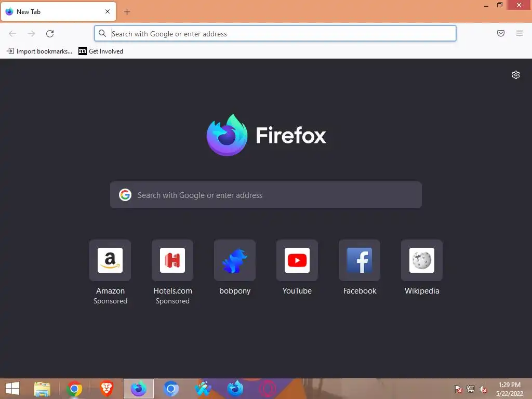Viewport: 532px width, 399px height.
Task: Reload the current page
Action: (x=50, y=34)
